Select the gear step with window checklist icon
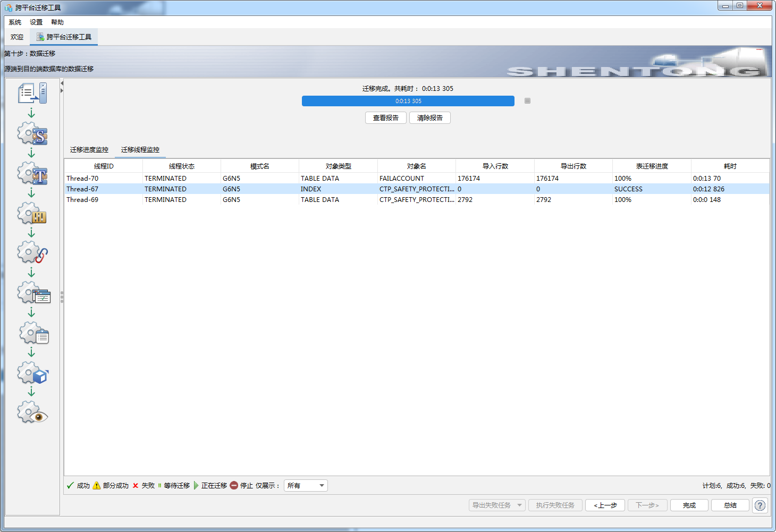This screenshot has width=776, height=532. 33,293
